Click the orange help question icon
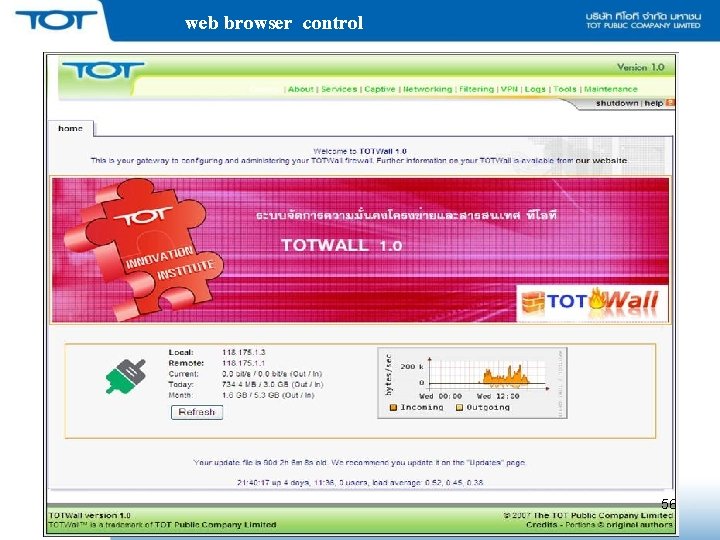The image size is (720, 540). tap(670, 103)
